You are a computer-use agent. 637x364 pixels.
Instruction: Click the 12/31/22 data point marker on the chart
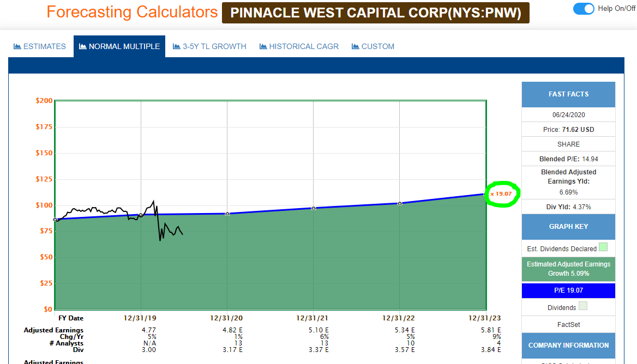point(400,203)
